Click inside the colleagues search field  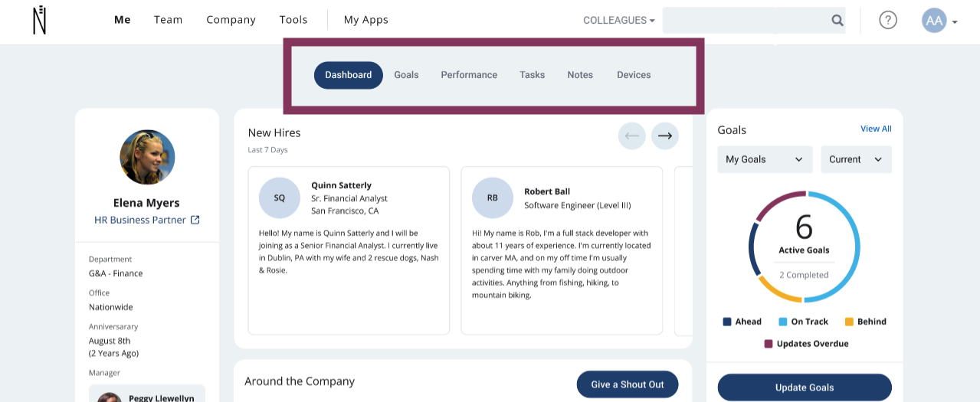point(746,21)
